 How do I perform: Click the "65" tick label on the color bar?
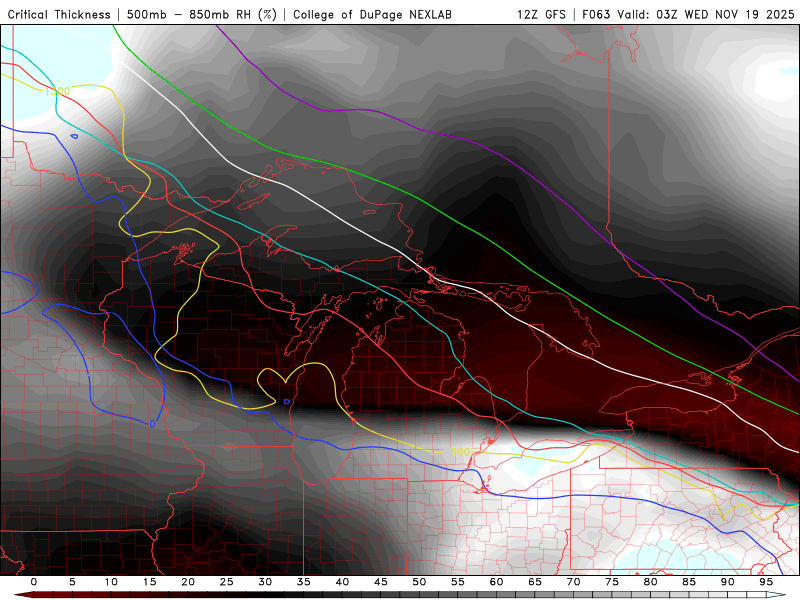(x=535, y=582)
